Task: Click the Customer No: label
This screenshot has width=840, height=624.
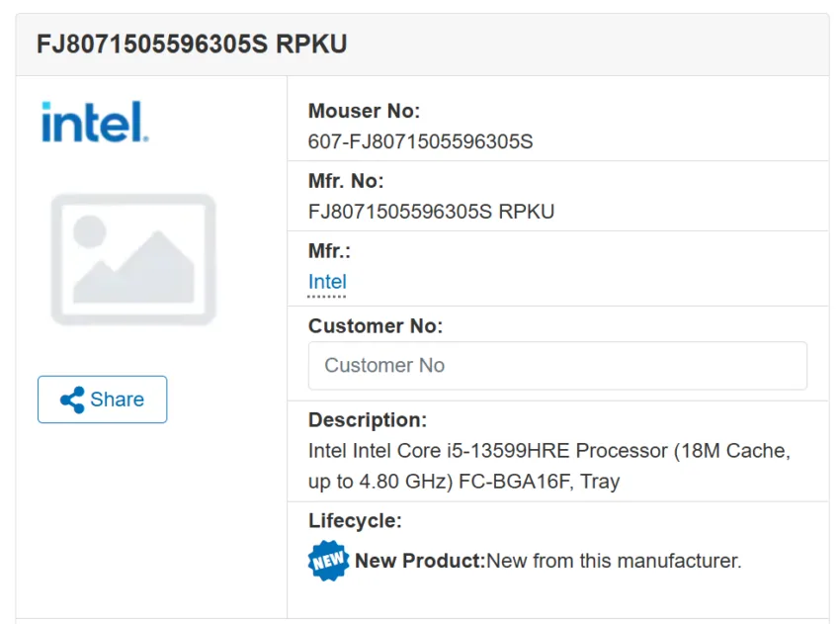Action: [376, 326]
